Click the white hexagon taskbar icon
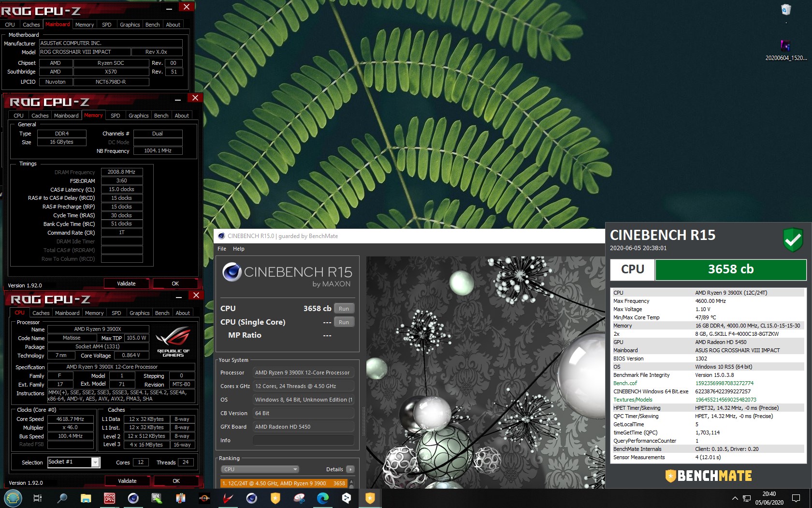Viewport: 812px width, 508px height. pos(347,498)
